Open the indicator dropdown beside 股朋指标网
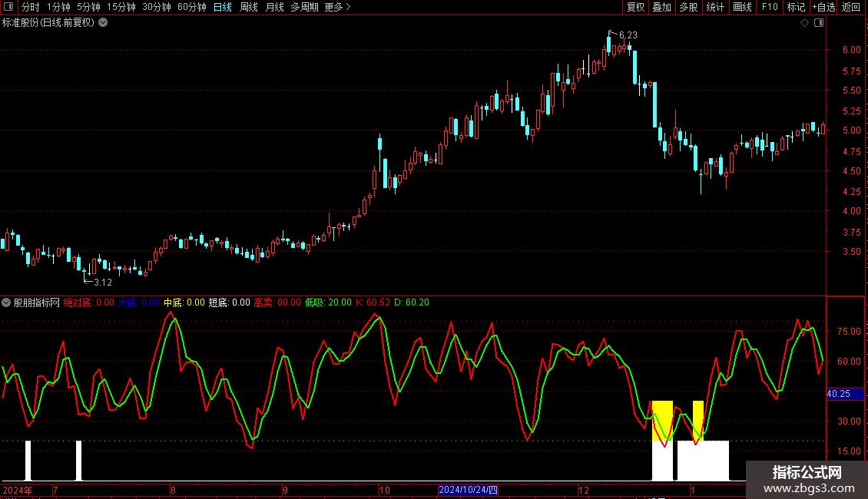Screen dimensions: 868x499 6,302
